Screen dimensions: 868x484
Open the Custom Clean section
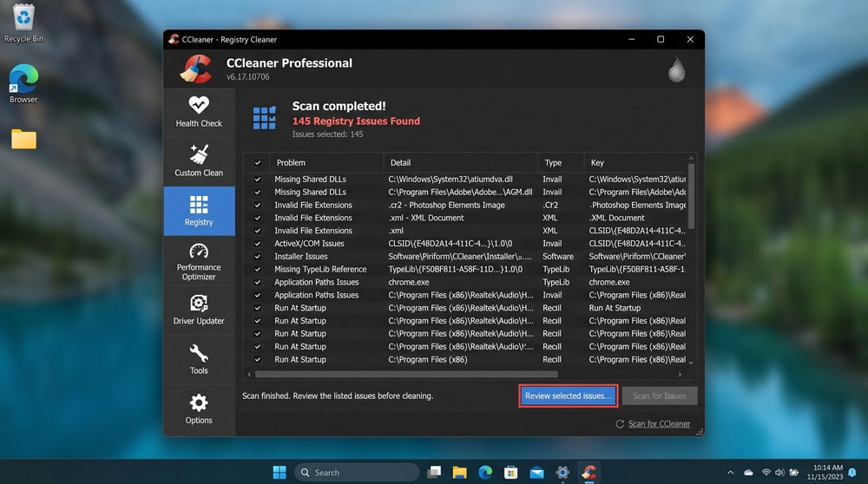coord(199,161)
